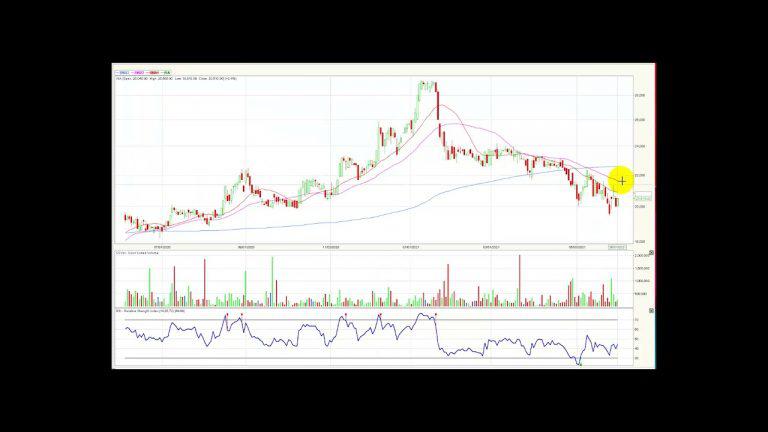This screenshot has height=432, width=768.
Task: Click the Relative Strength Index panel title
Action: tap(150, 311)
